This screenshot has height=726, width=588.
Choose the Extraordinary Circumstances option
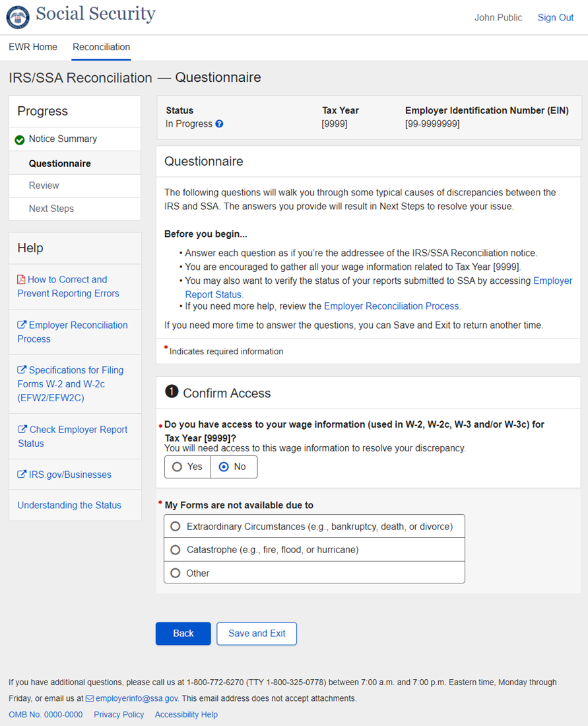point(176,527)
